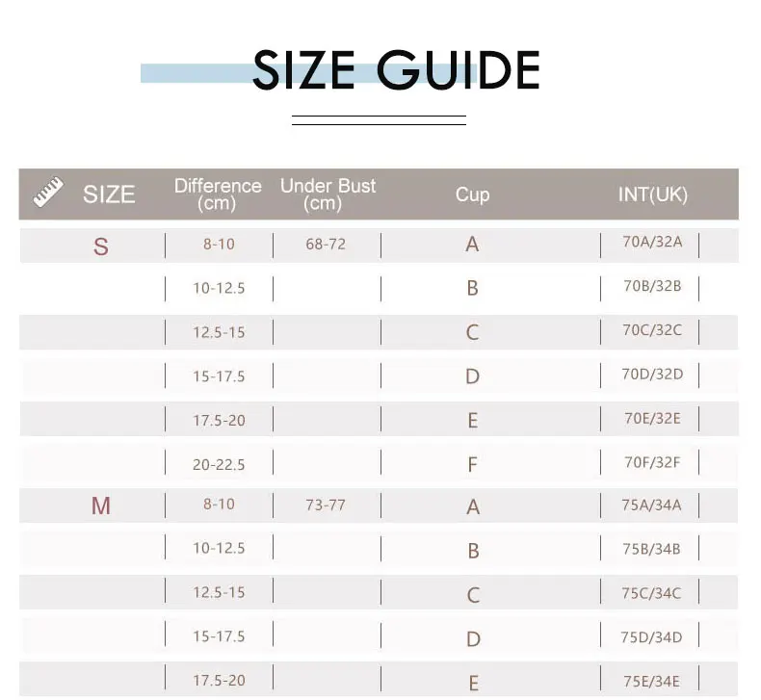The image size is (761, 700).
Task: Click the Cup column header
Action: 472,194
